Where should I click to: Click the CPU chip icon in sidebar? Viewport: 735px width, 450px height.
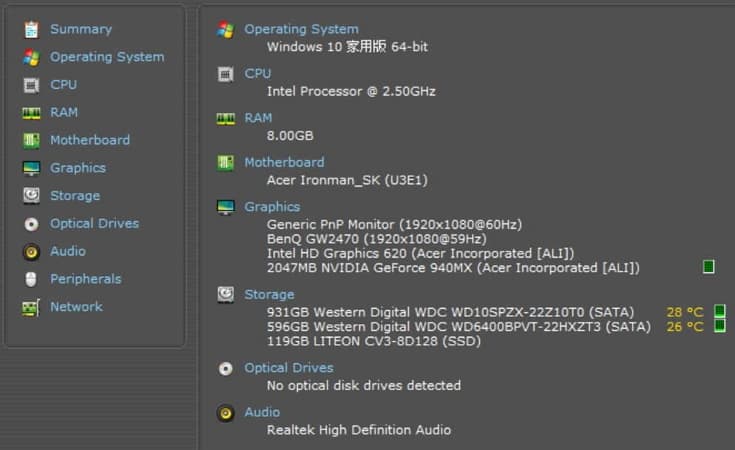tap(31, 85)
